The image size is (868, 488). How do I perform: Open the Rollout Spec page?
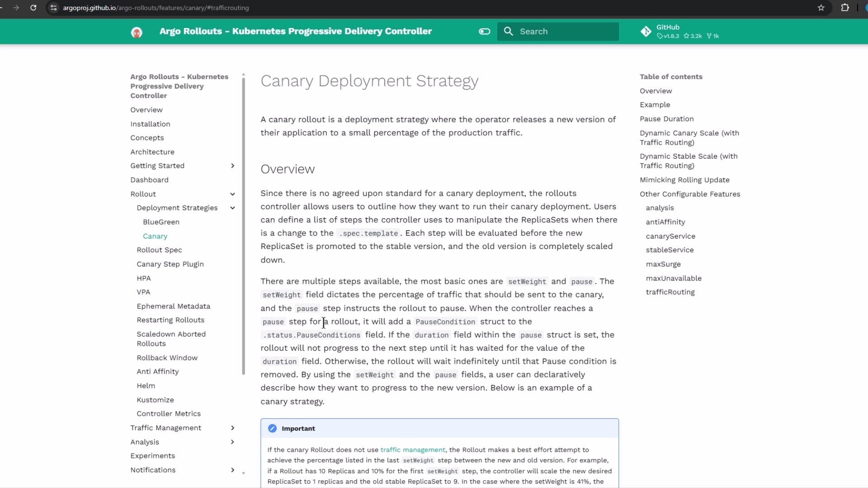159,250
